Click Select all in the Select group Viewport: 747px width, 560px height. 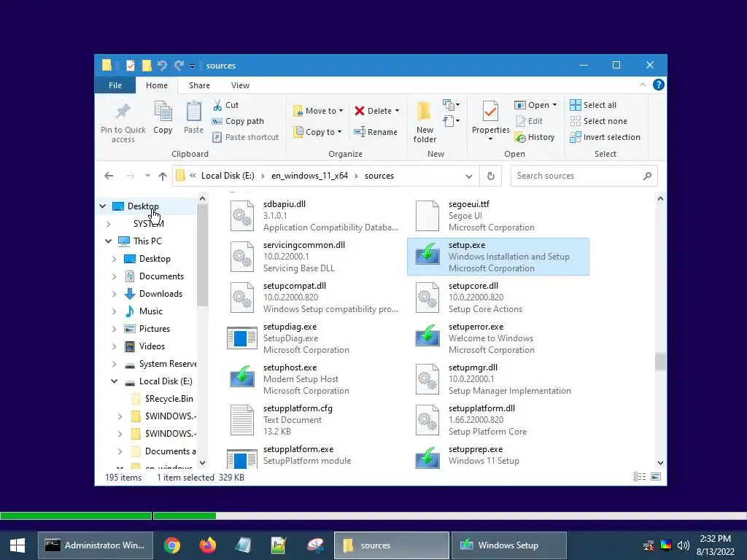point(593,105)
